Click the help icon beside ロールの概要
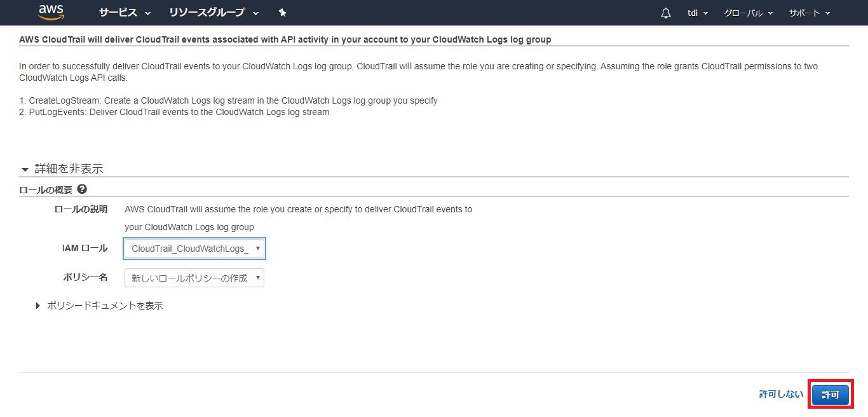The image size is (868, 417). (x=82, y=189)
